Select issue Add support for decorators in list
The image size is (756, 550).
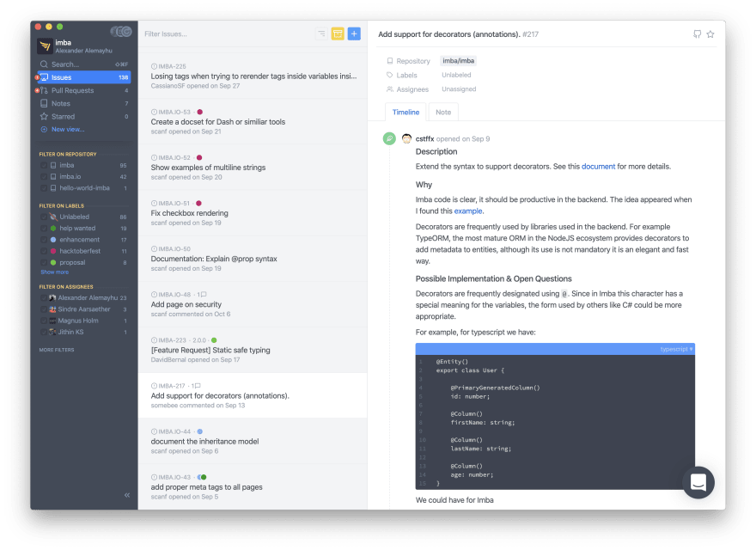253,395
